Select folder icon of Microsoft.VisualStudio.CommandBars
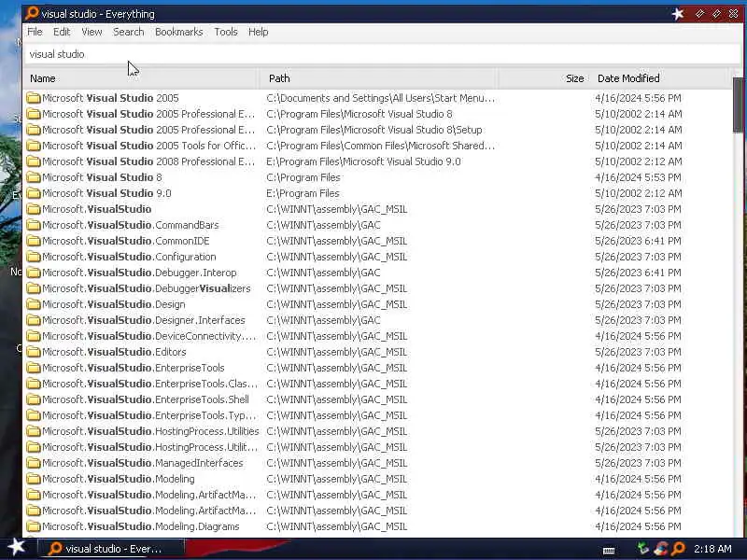747x560 pixels. point(34,225)
